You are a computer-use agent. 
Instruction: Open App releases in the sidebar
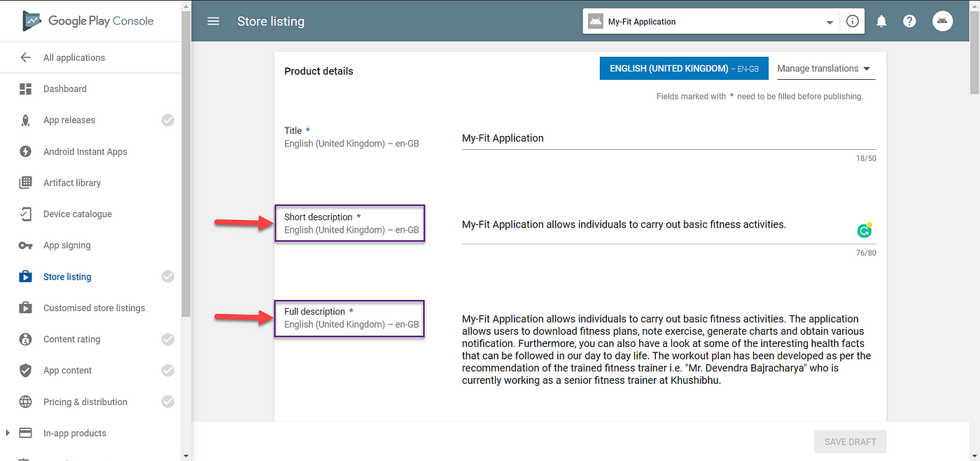[69, 121]
